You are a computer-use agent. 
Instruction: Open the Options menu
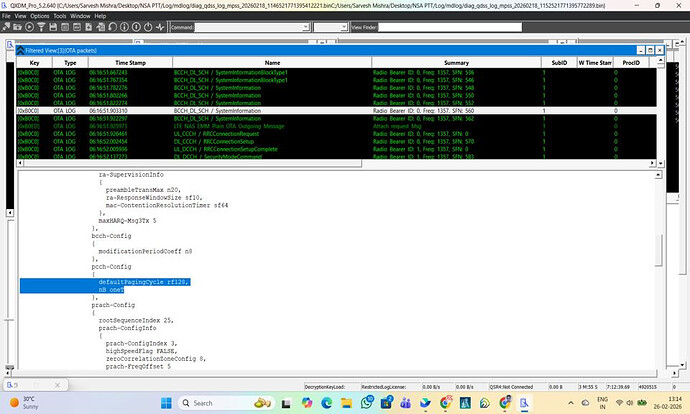40,16
